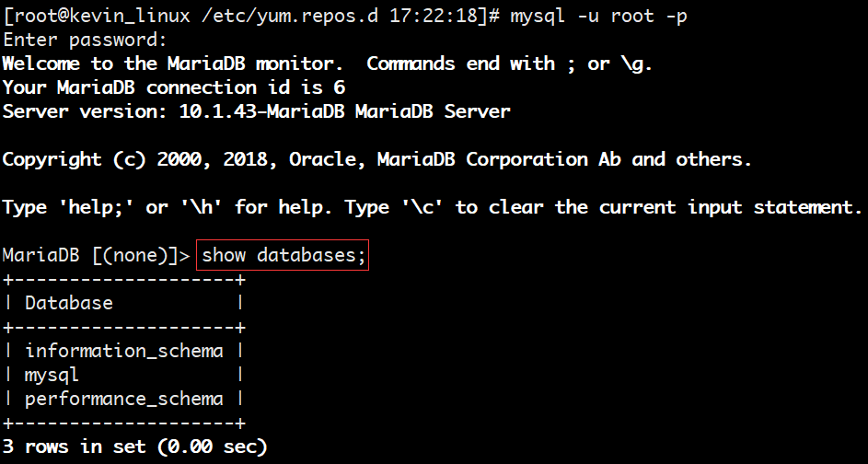Click the 'information_schema' database row
The image size is (868, 464).
124,351
